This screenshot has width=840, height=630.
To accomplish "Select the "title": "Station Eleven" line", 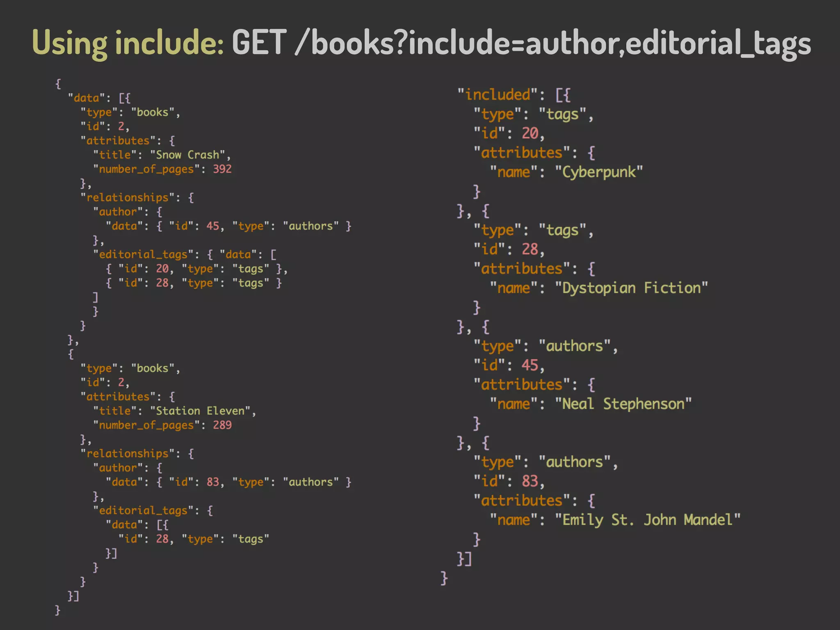I will (x=175, y=411).
